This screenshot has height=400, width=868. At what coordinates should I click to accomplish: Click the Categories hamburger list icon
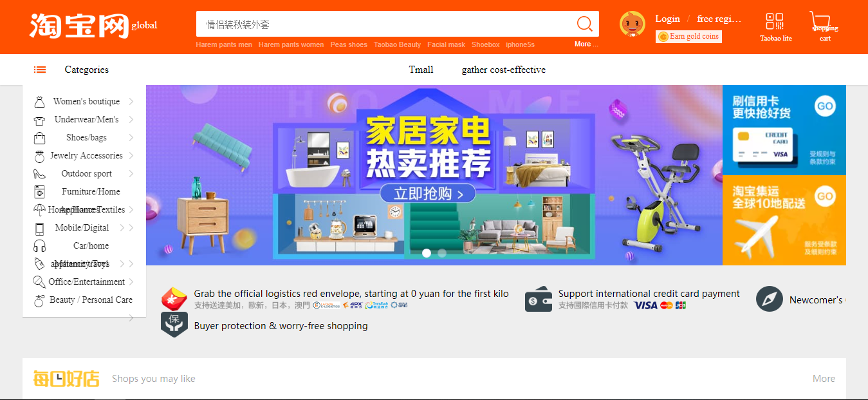[x=40, y=70]
